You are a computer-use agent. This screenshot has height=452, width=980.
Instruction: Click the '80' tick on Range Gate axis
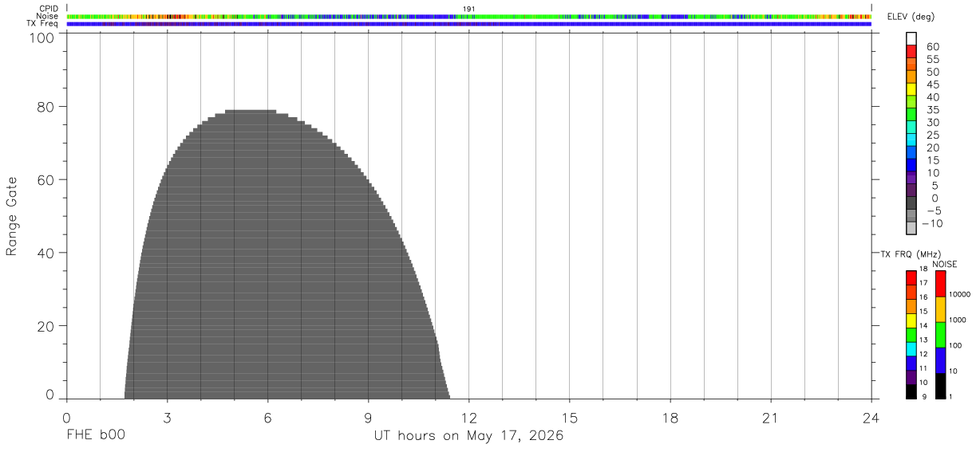45,106
